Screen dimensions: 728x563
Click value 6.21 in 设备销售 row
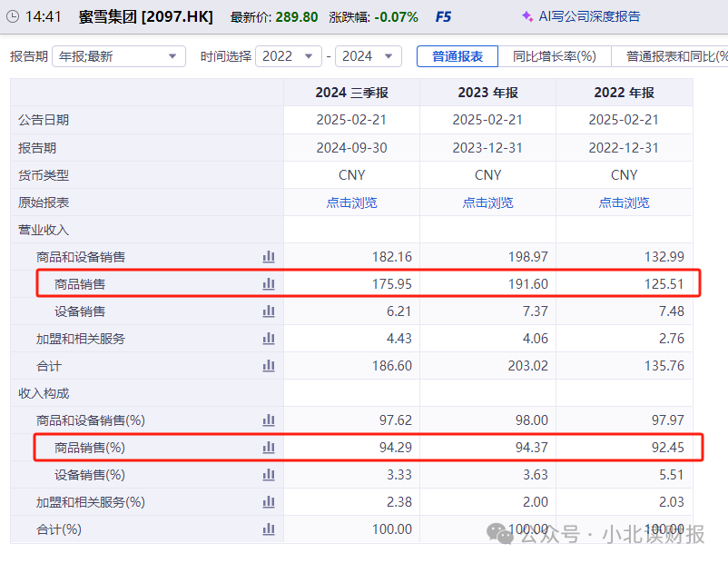click(x=398, y=311)
